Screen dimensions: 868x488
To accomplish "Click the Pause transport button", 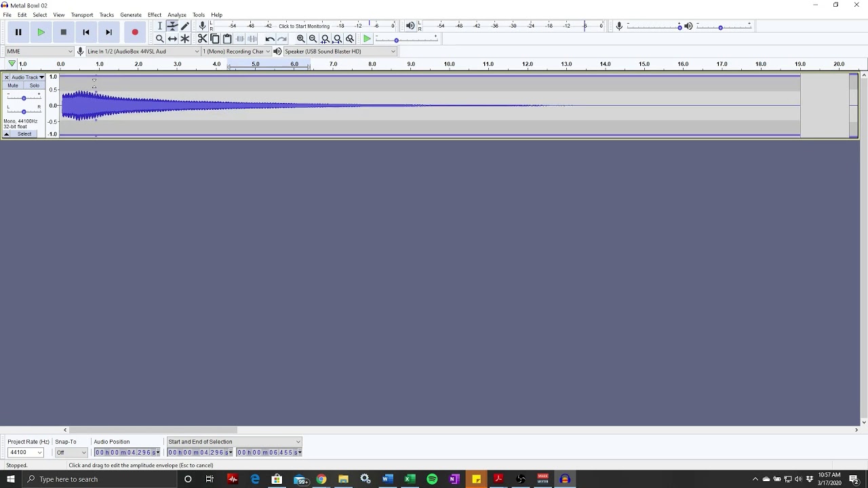I will 18,32.
